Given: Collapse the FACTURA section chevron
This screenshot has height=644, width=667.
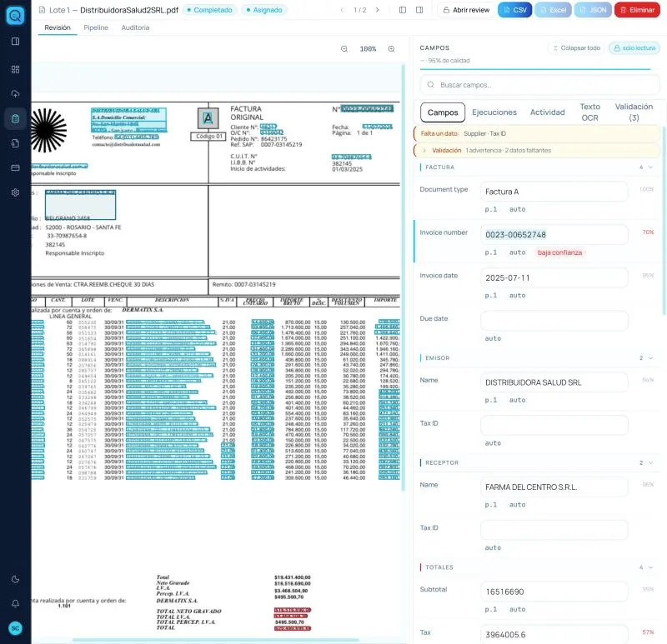Looking at the screenshot, I should [x=650, y=167].
